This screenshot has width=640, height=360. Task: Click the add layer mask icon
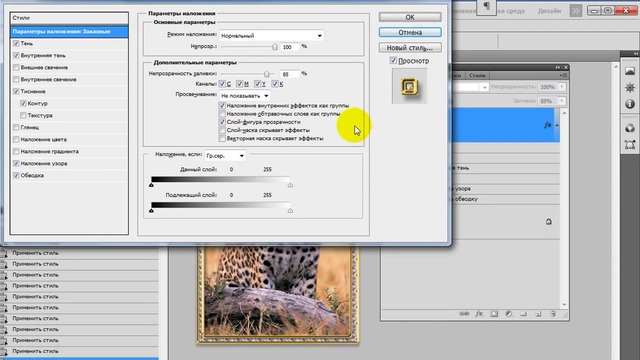click(x=494, y=314)
